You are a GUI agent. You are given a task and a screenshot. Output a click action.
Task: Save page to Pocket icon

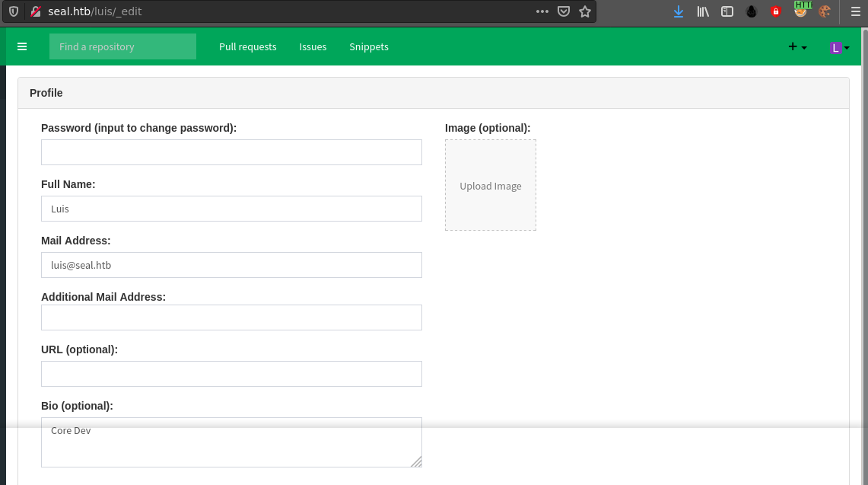coord(564,11)
